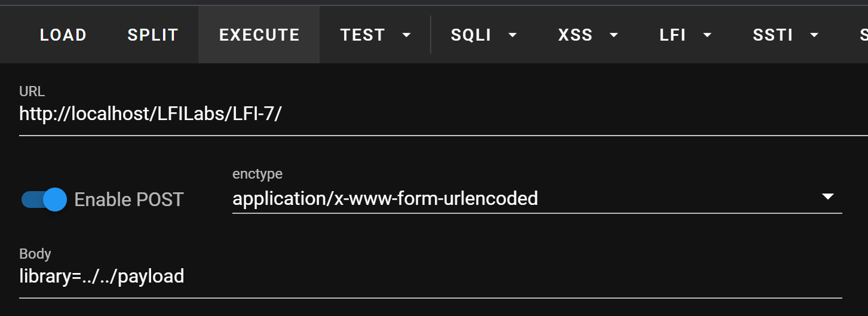Open the LFI payload menu

pyautogui.click(x=673, y=35)
